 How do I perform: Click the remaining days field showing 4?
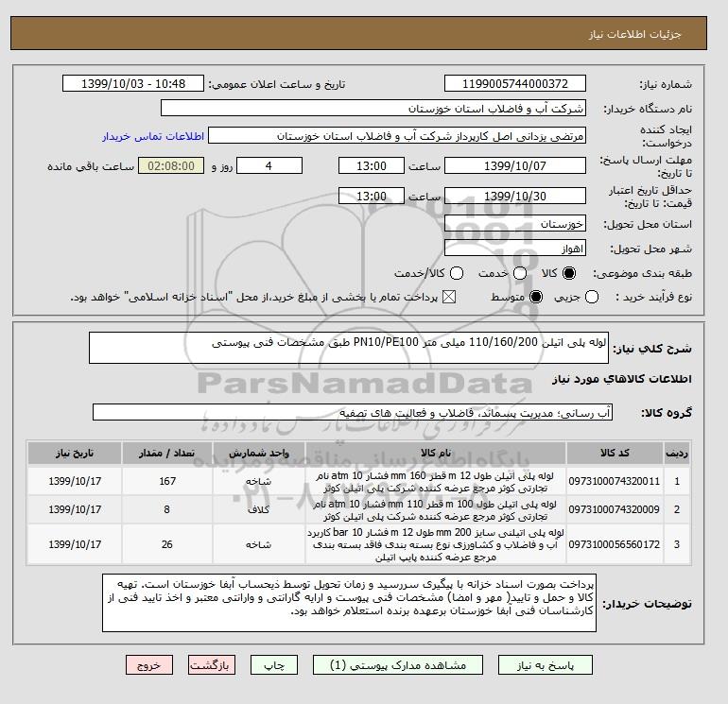(269, 165)
